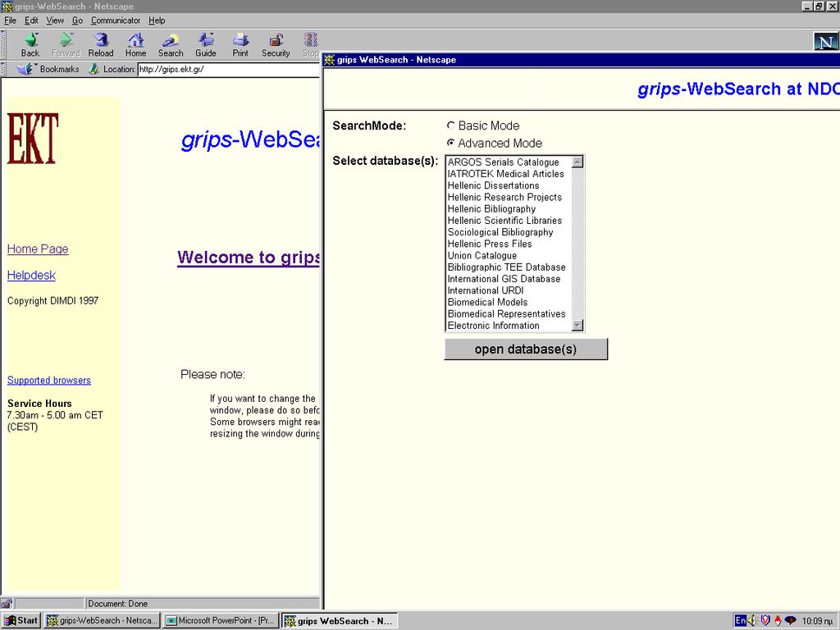840x630 pixels.
Task: Open the Go menu
Action: (x=77, y=21)
